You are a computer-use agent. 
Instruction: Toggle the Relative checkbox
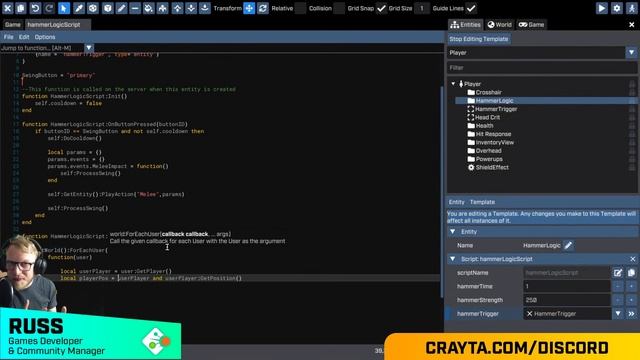point(300,8)
